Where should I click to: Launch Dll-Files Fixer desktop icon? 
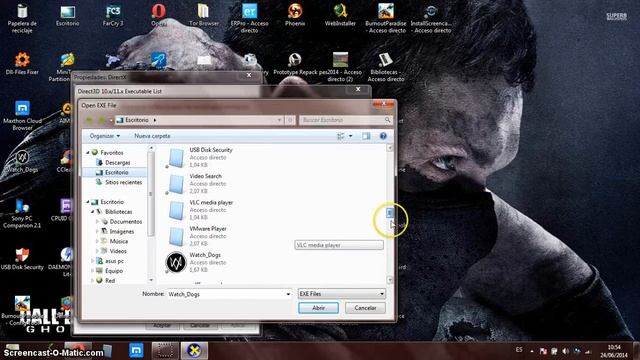(x=22, y=64)
